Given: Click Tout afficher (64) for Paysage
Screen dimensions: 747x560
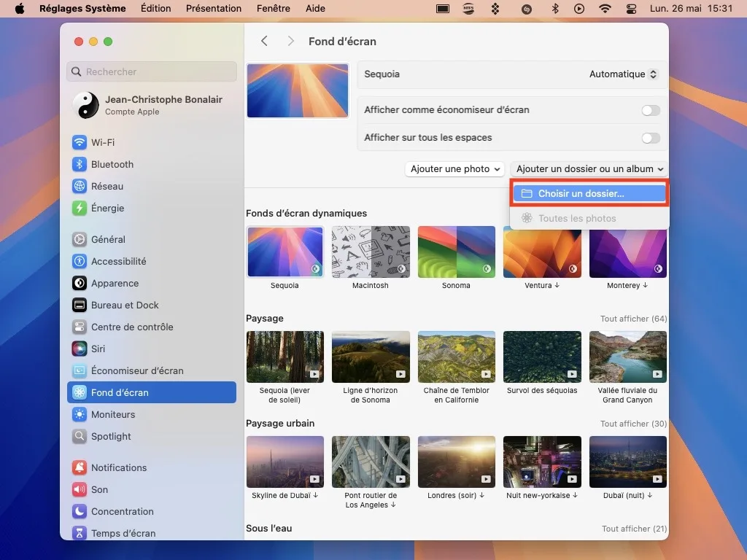Looking at the screenshot, I should 633,319.
